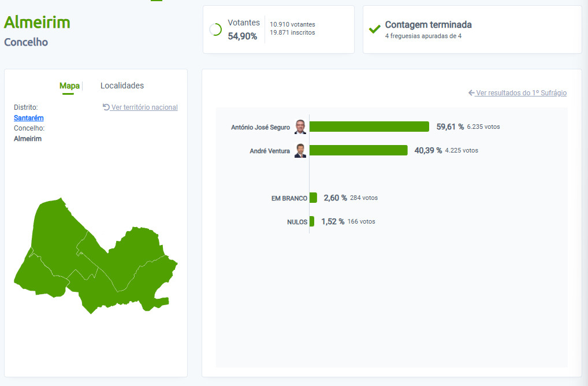This screenshot has width=588, height=386.
Task: Click António José Seguro's portrait photo
Action: point(300,127)
